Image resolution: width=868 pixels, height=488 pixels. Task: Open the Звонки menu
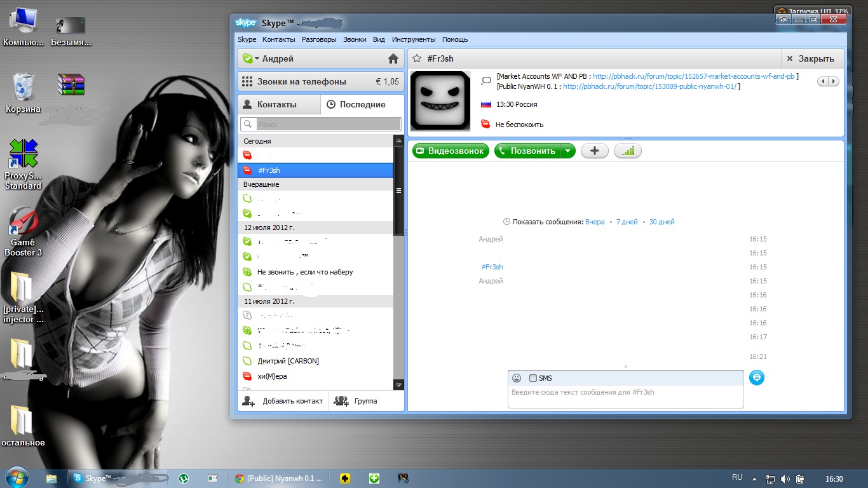coord(355,39)
